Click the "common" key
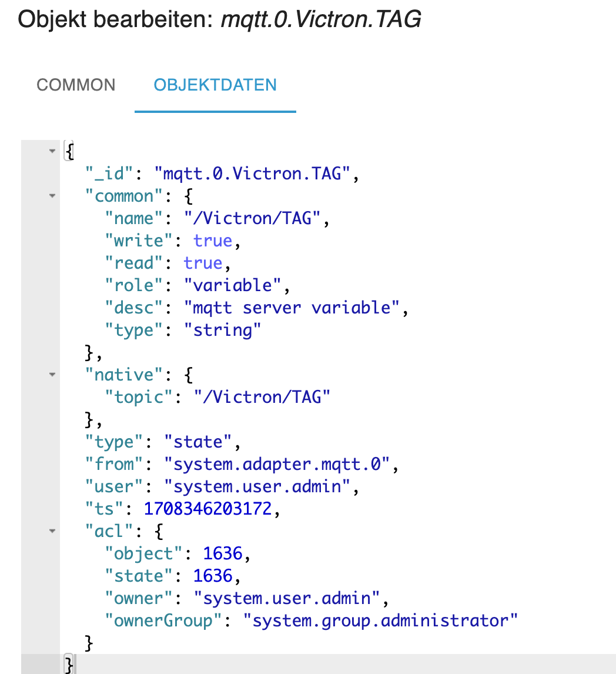 [124, 196]
